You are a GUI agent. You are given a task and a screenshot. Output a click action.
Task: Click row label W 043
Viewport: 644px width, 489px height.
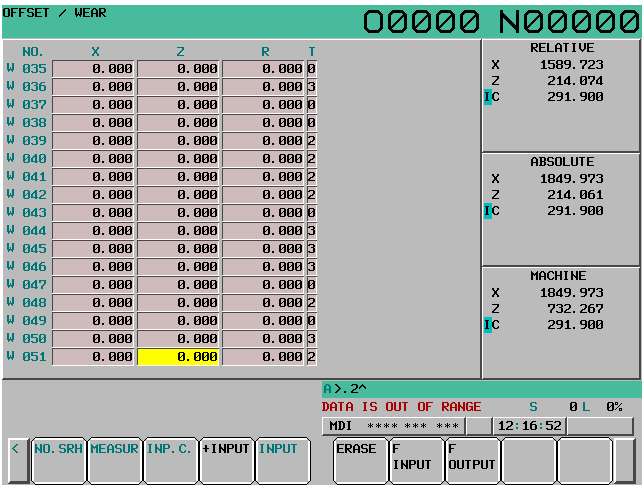tap(27, 212)
